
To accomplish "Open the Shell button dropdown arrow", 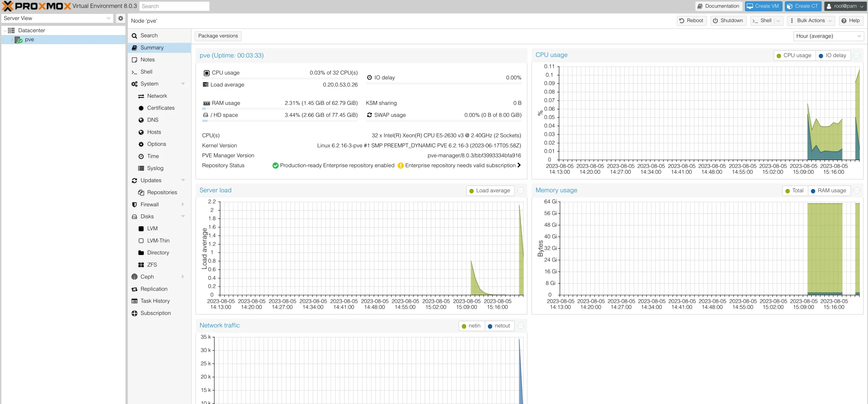I will coord(778,21).
